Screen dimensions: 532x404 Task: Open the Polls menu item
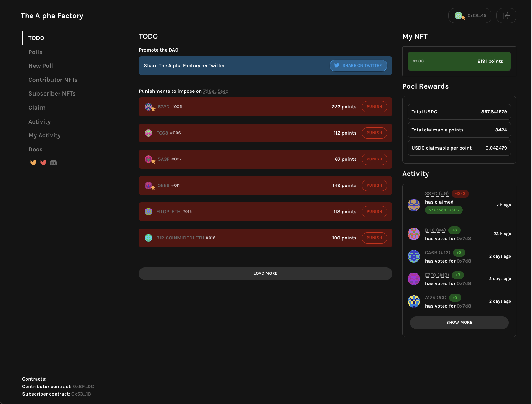pyautogui.click(x=35, y=52)
